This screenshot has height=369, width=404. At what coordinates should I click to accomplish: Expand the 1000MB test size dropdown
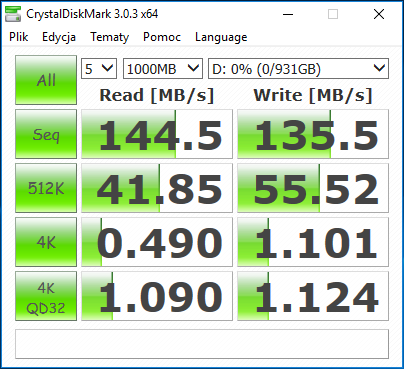(163, 69)
